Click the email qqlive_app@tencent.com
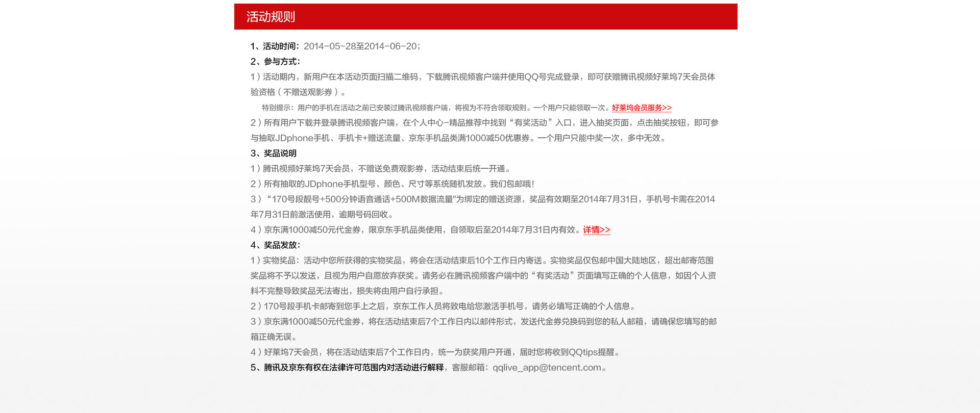 tap(547, 368)
